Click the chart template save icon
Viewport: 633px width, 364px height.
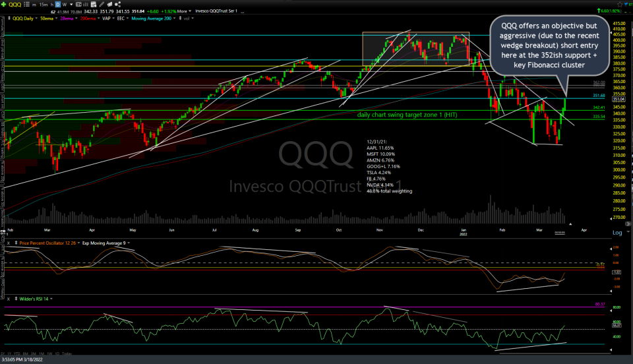[94, 5]
